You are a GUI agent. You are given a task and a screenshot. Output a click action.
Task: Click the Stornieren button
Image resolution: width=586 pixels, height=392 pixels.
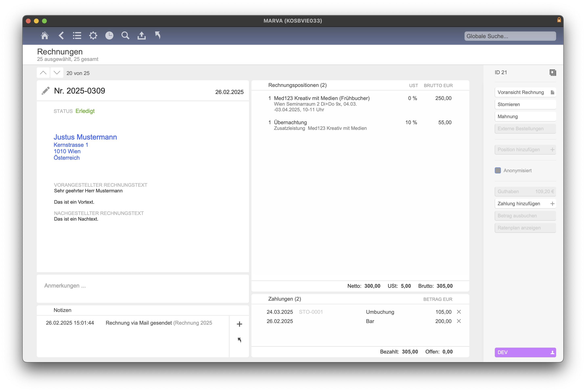(x=525, y=104)
